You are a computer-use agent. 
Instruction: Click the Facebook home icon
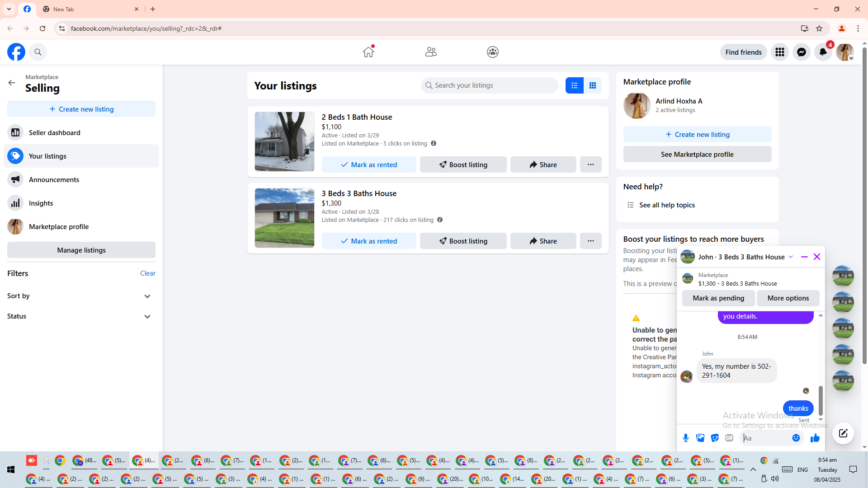[368, 52]
